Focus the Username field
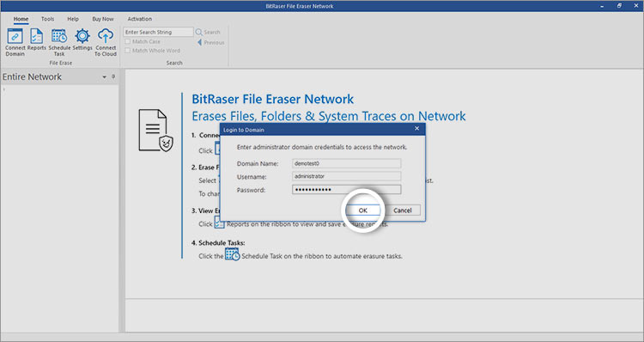 point(346,176)
